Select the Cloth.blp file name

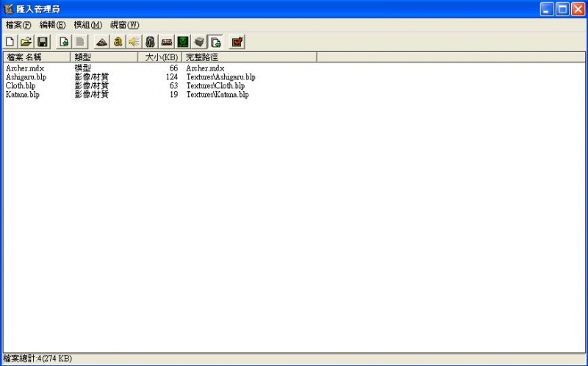tap(21, 86)
